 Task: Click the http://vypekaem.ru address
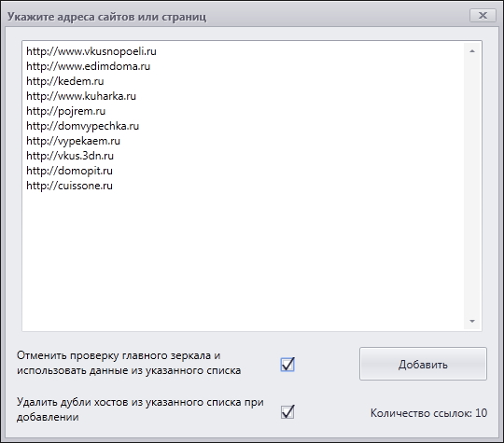[x=74, y=141]
